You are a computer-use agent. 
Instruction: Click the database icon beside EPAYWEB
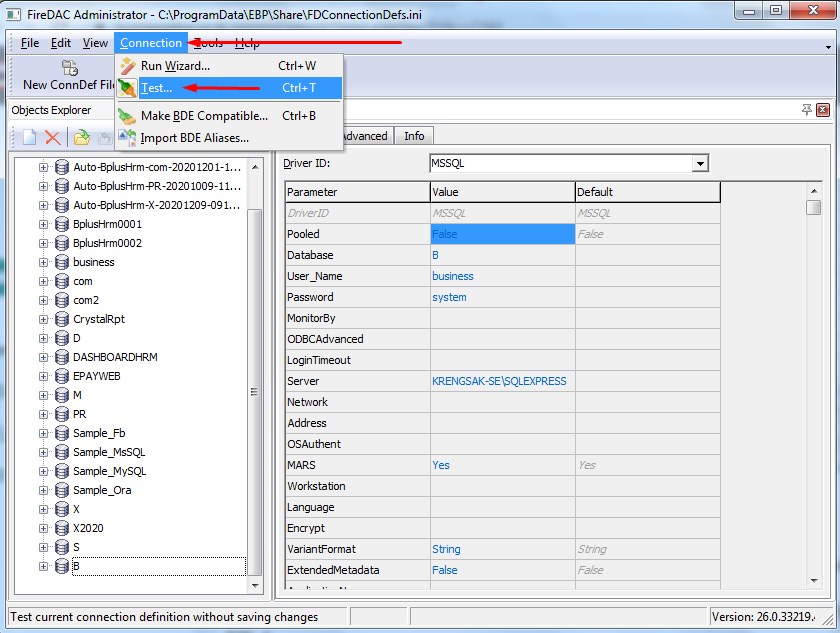(62, 376)
